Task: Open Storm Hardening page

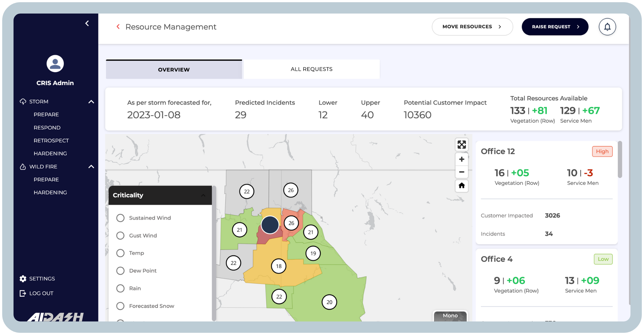Action: pyautogui.click(x=50, y=153)
